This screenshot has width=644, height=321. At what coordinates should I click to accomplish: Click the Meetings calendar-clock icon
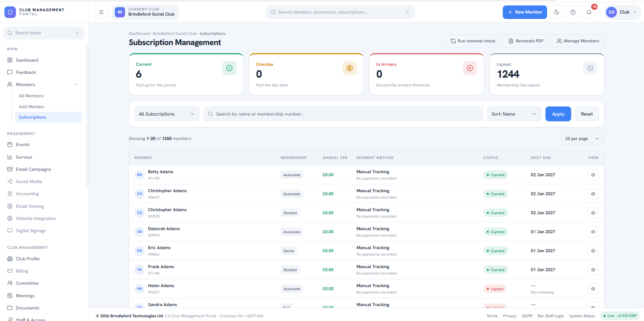10,296
